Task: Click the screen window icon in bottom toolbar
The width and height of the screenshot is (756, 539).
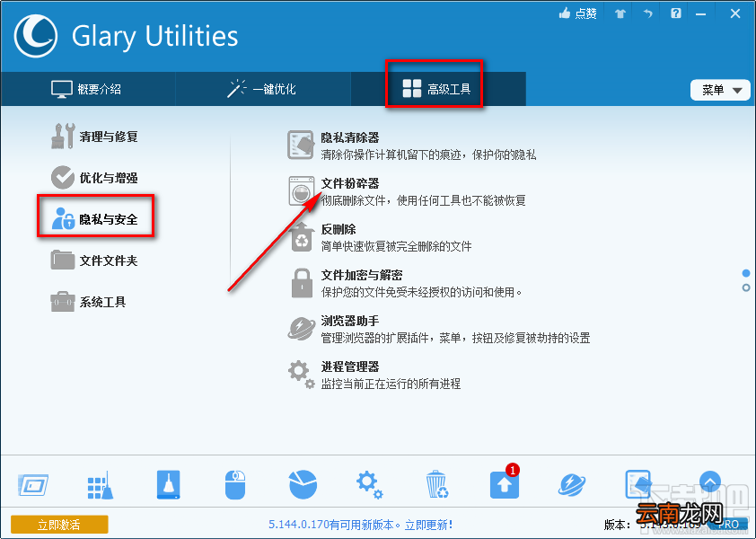Action: (x=33, y=484)
